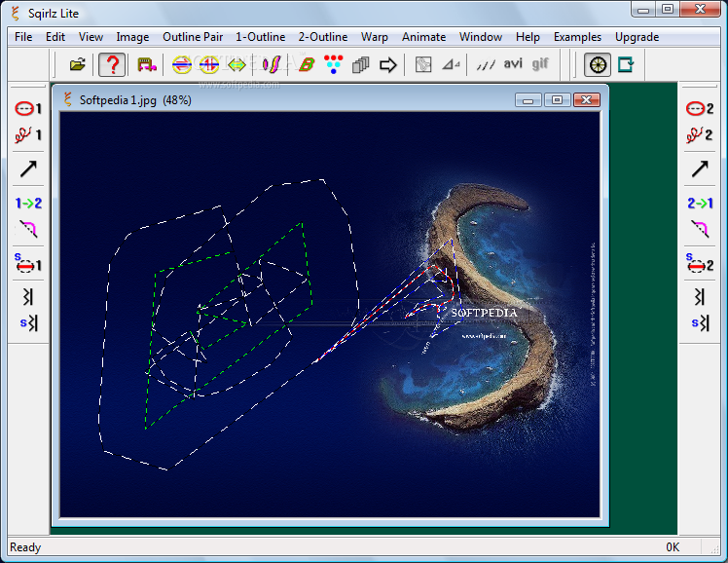Open the 2-Outline menu
This screenshot has height=563, width=728.
323,37
